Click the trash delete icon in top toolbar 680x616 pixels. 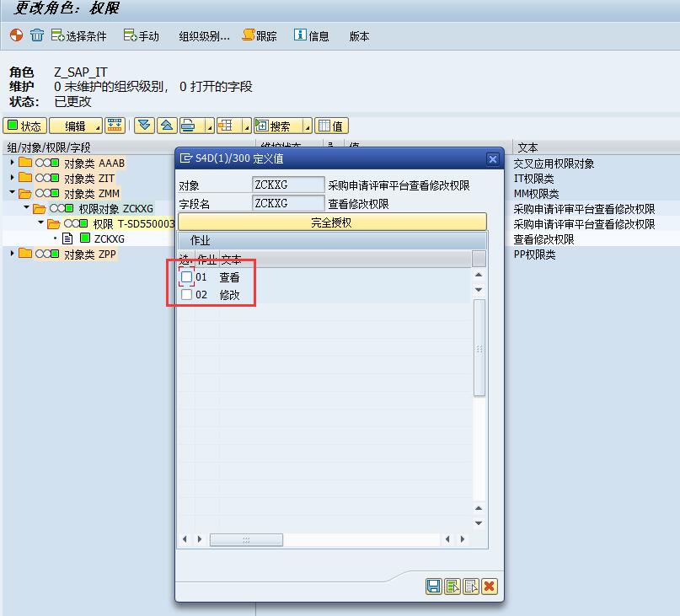point(37,35)
